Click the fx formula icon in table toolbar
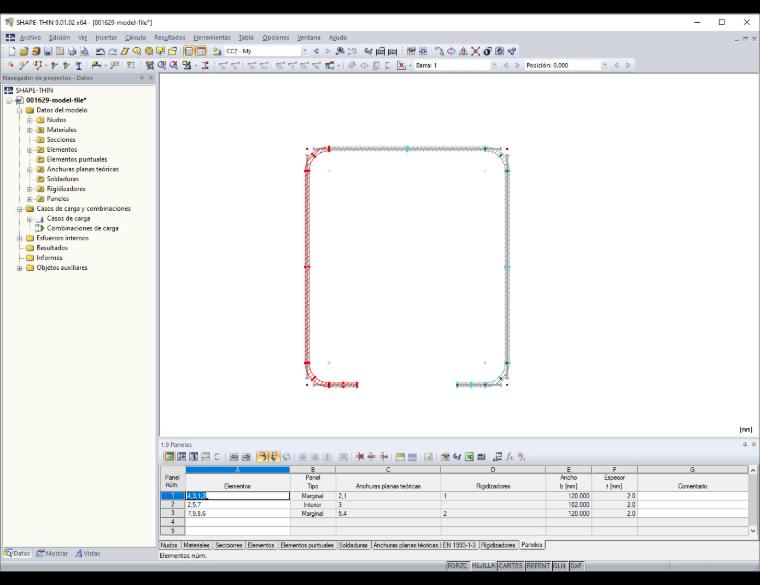 pos(509,457)
